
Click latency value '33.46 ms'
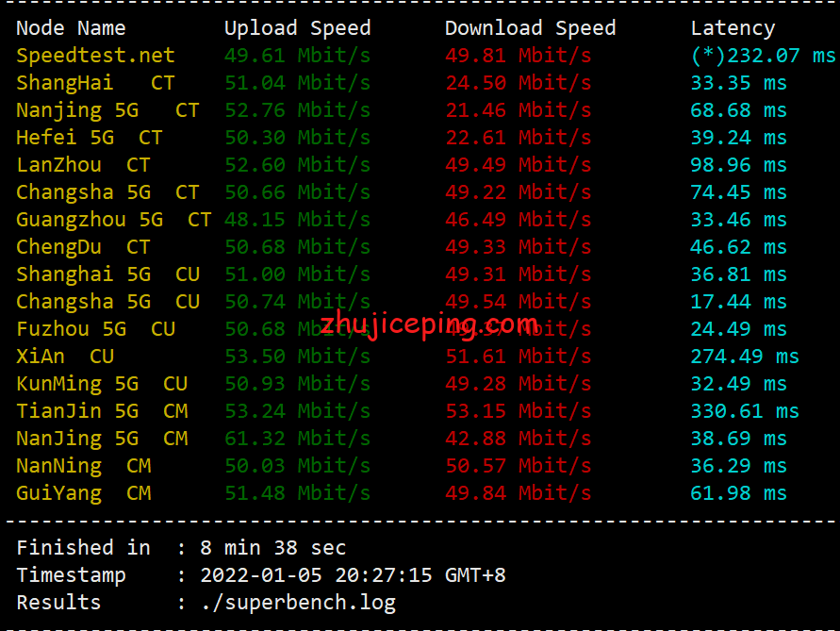(x=739, y=219)
